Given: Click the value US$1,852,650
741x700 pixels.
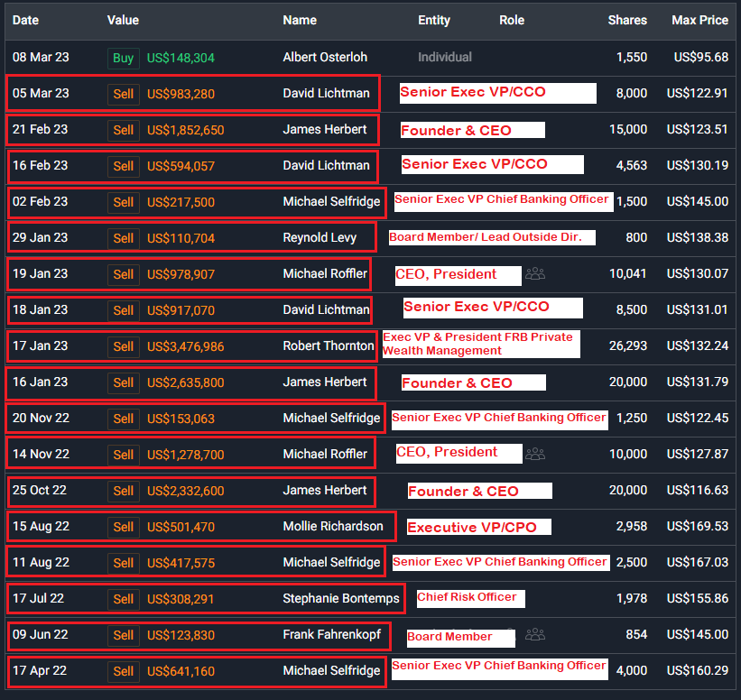Looking at the screenshot, I should tap(186, 130).
